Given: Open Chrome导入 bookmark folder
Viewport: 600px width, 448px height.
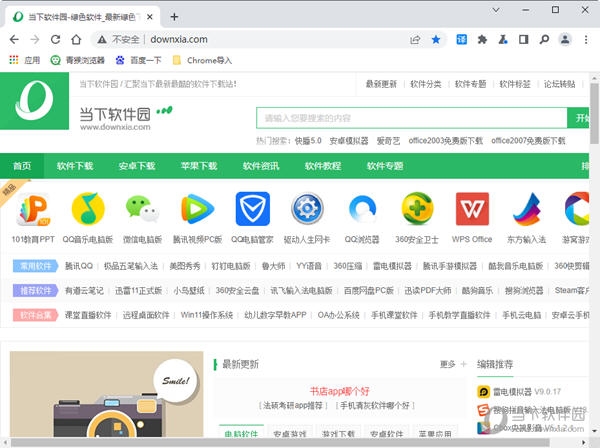Looking at the screenshot, I should [202, 60].
